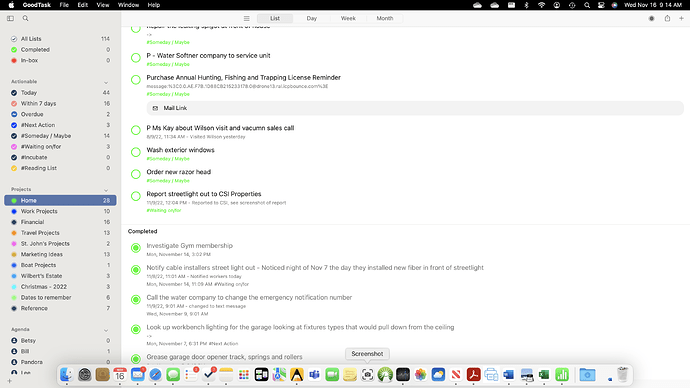Collapse the Actionable section chevron
Image resolution: width=690 pixels, height=388 pixels.
pos(106,82)
